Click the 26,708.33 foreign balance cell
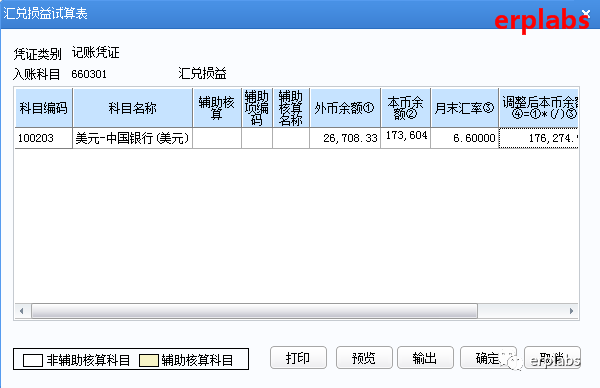600x388 pixels. [345, 138]
